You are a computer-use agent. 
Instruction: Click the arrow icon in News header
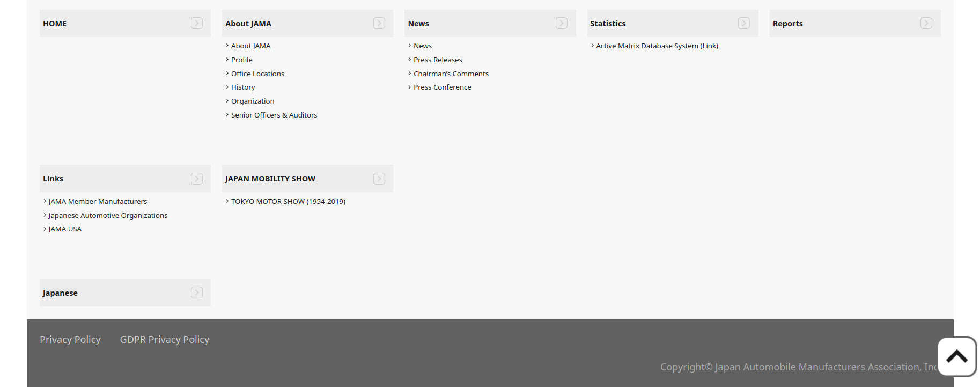click(562, 23)
